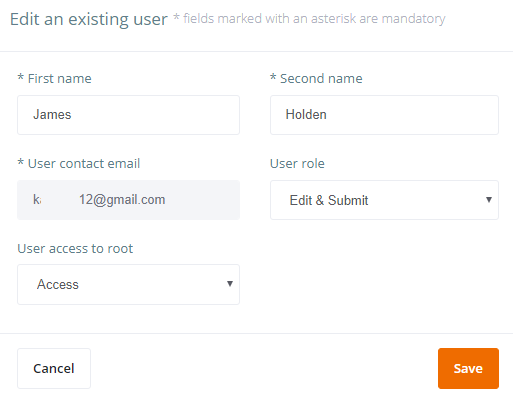Click the dropdown arrow in User role
Image resolution: width=513 pixels, height=403 pixels.
point(489,200)
